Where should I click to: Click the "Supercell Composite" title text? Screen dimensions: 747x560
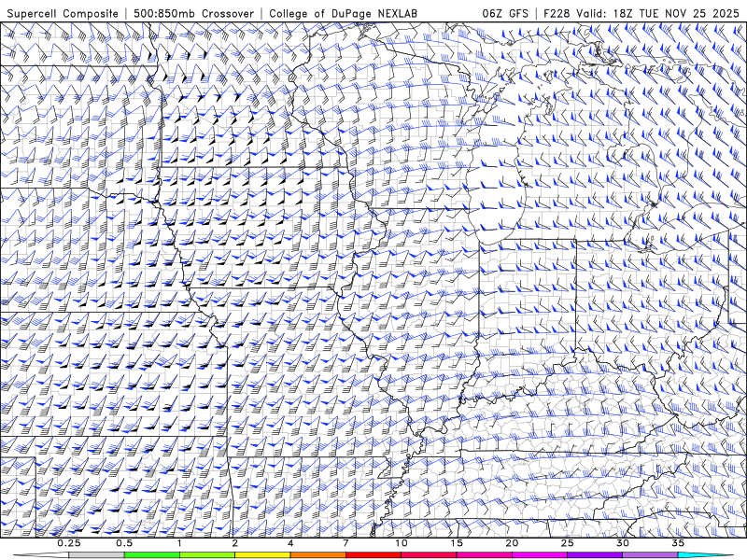point(63,13)
